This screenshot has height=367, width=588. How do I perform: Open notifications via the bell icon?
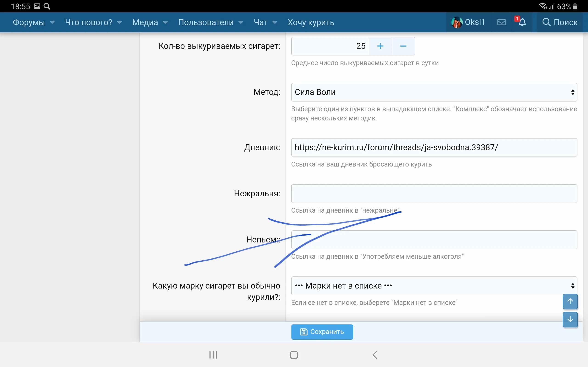point(522,22)
